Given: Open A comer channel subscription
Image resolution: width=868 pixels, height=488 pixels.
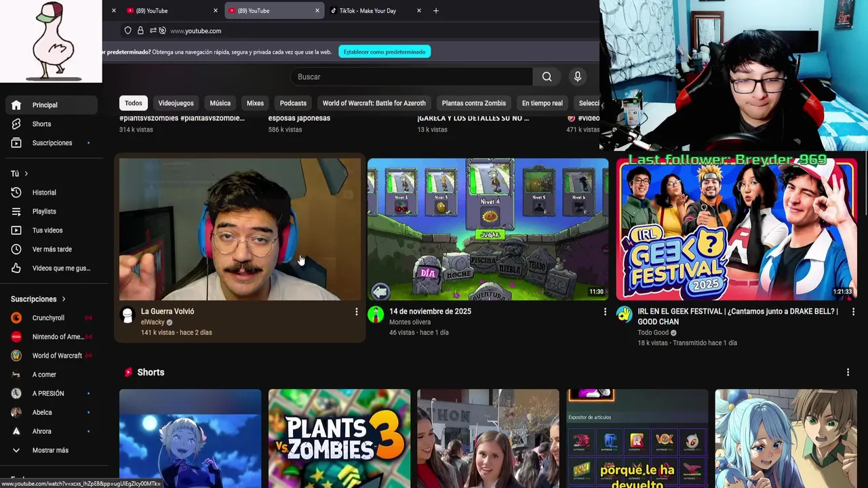Looking at the screenshot, I should tap(52, 375).
